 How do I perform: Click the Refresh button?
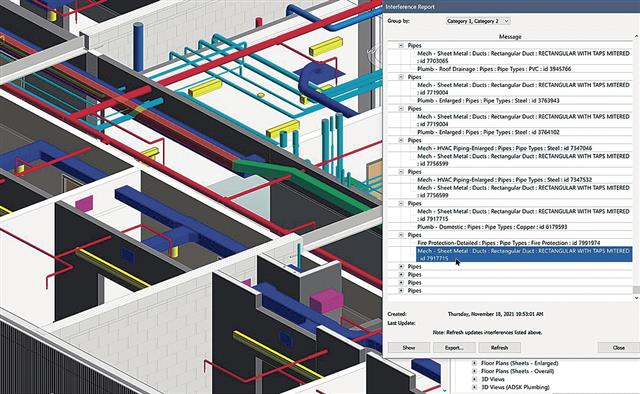(499, 347)
